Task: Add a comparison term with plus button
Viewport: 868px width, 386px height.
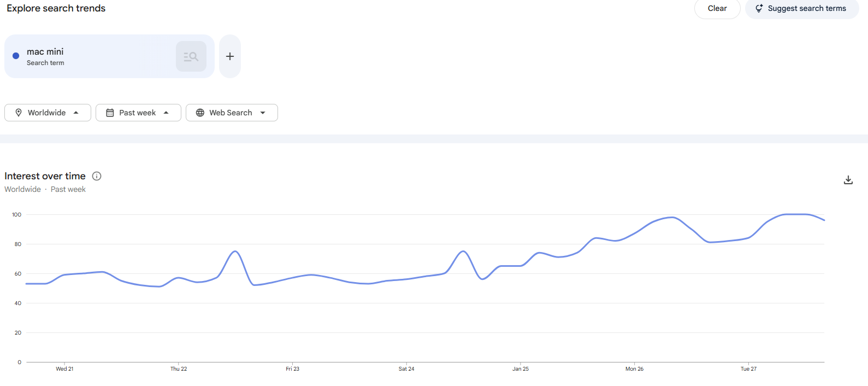Action: click(230, 56)
